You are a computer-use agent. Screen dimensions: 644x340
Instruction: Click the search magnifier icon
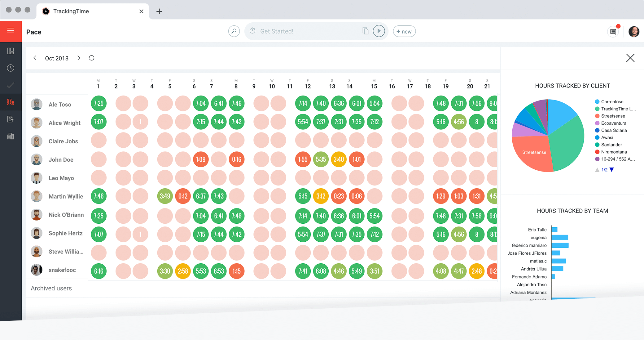coord(234,31)
